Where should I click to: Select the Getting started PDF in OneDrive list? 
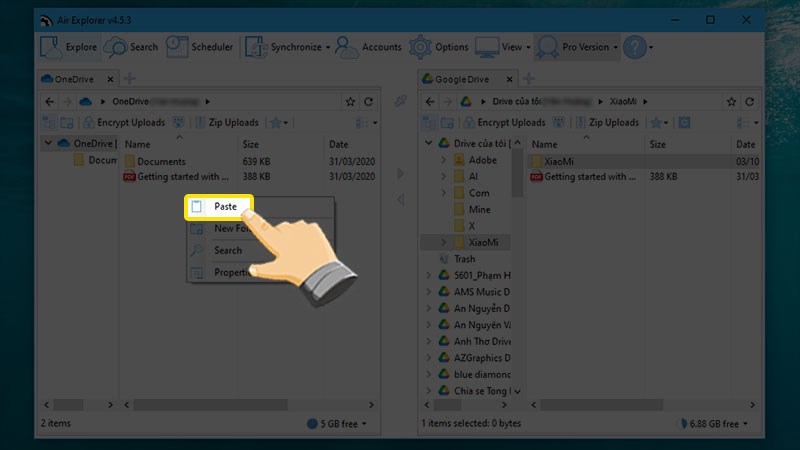[x=177, y=177]
